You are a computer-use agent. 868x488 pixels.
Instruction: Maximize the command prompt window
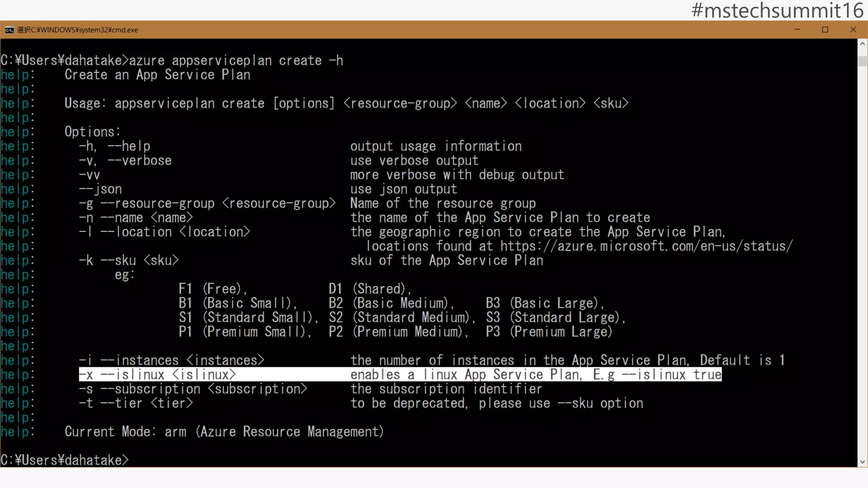tap(825, 30)
